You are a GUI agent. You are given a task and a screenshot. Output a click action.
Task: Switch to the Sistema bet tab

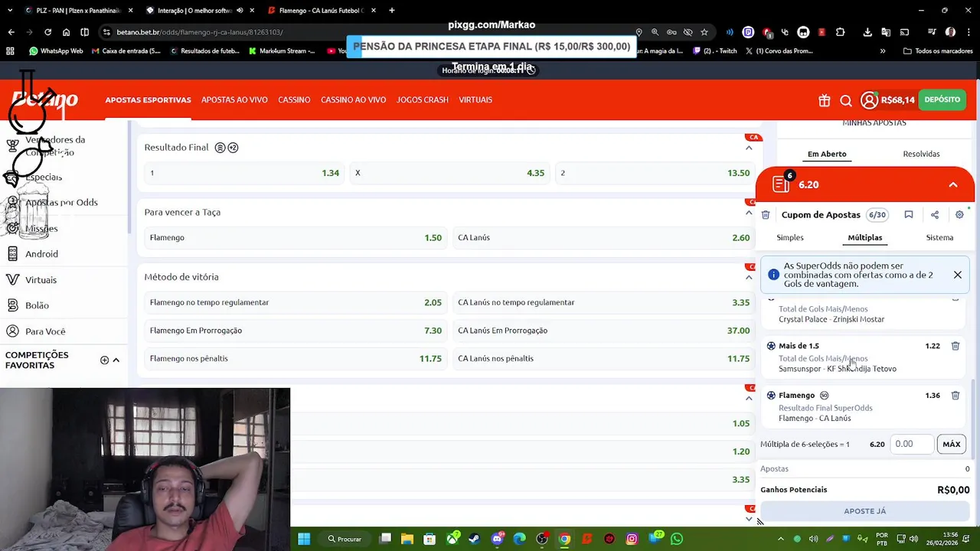click(x=939, y=238)
